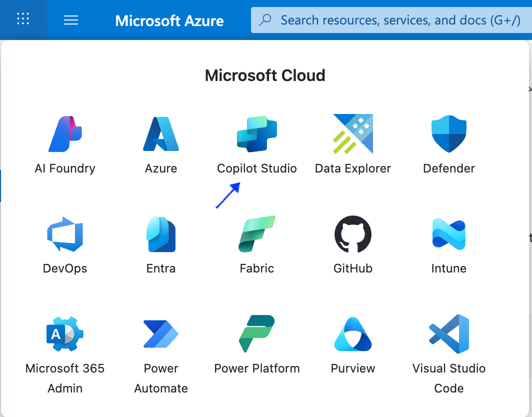This screenshot has width=532, height=417.
Task: Click the Microsoft 365 Admin text label
Action: pyautogui.click(x=65, y=378)
